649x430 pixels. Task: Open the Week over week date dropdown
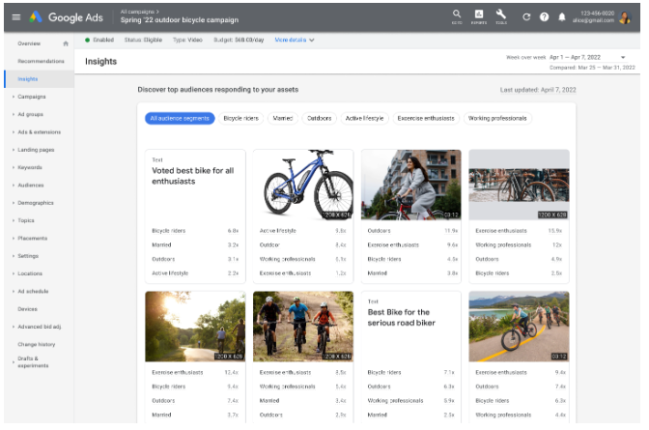623,57
